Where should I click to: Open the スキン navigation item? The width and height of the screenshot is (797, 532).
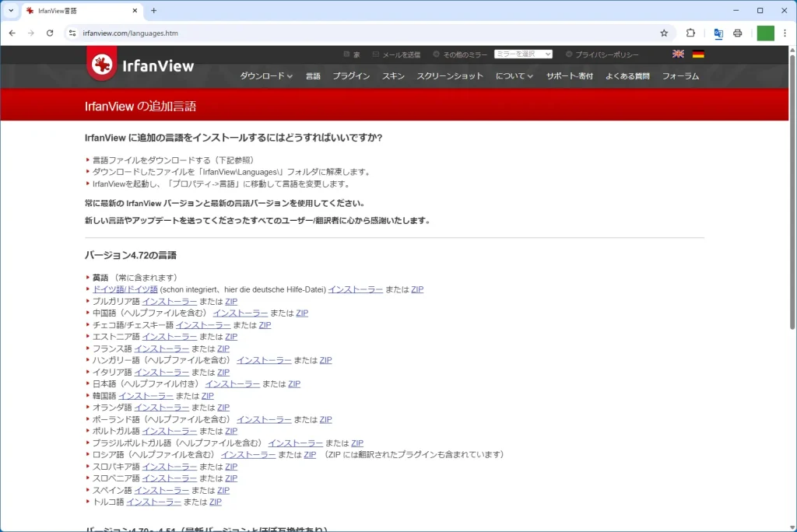click(x=393, y=76)
